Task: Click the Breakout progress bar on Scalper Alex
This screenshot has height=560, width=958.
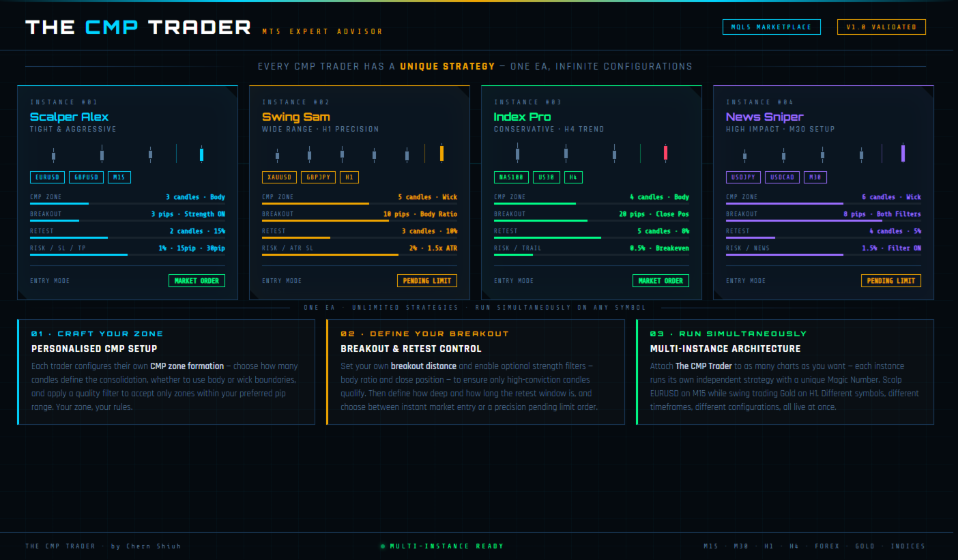Action: tap(128, 220)
